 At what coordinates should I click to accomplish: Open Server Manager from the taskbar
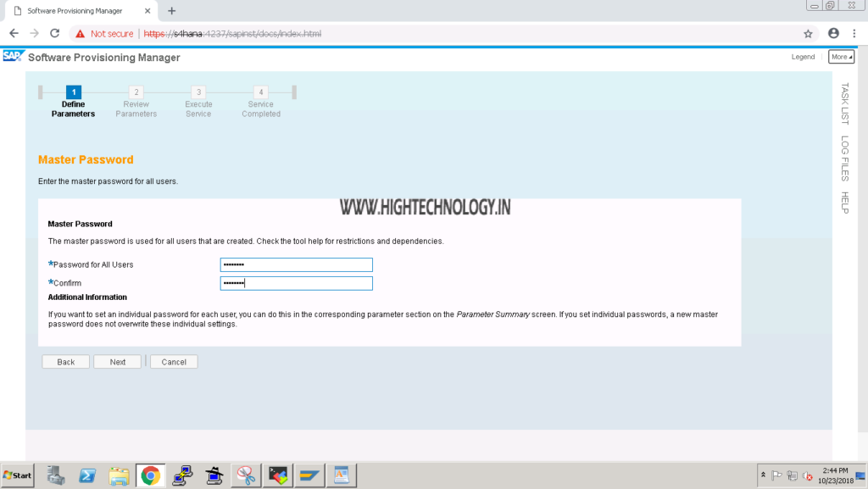(55, 475)
